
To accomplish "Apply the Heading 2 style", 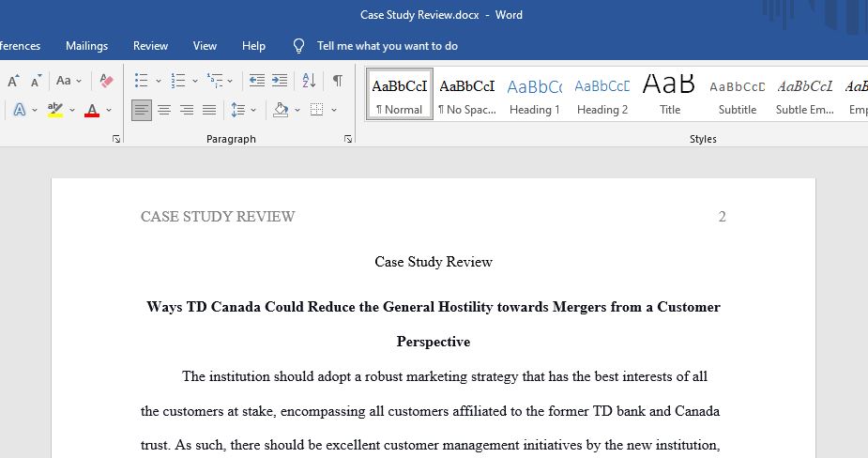I will coord(602,95).
